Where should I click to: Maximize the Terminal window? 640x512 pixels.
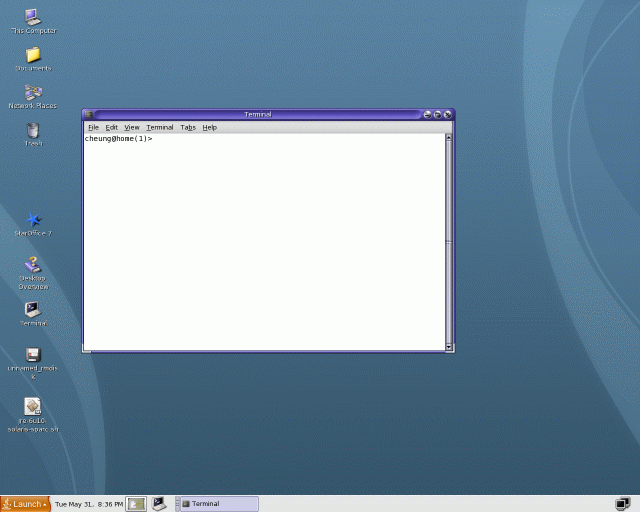point(438,115)
